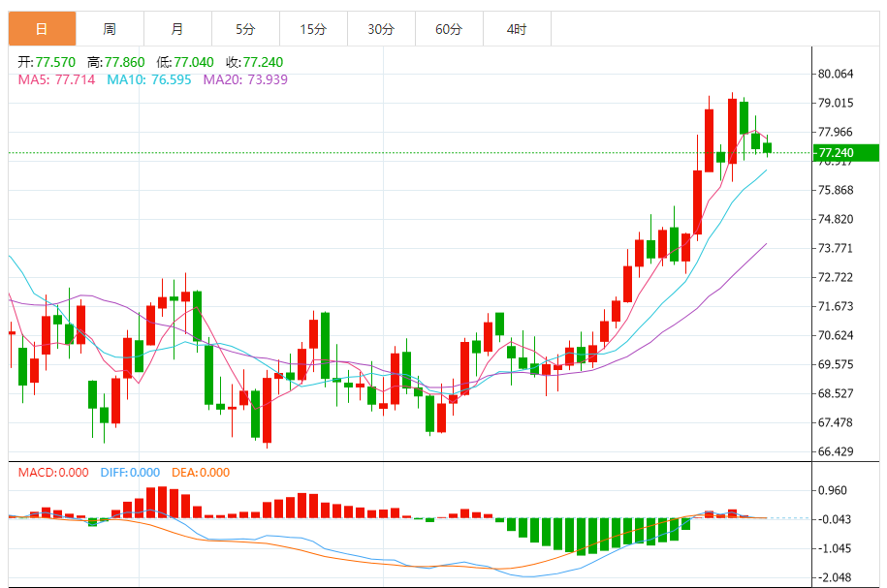Click the 高:77.860 high price value
The width and height of the screenshot is (887, 588).
[116, 62]
